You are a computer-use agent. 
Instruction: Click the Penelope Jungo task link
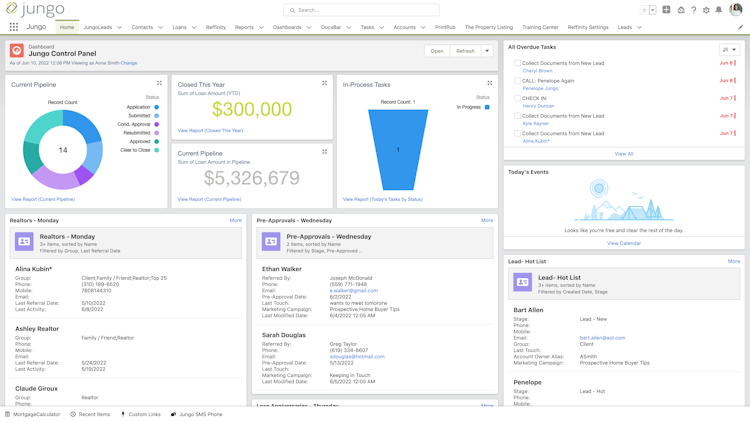[x=540, y=89]
